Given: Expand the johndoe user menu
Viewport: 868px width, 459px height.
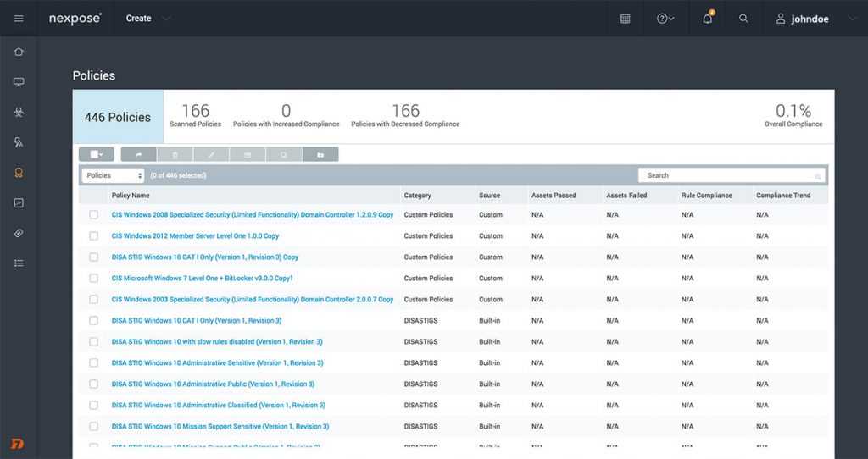Looking at the screenshot, I should [815, 19].
